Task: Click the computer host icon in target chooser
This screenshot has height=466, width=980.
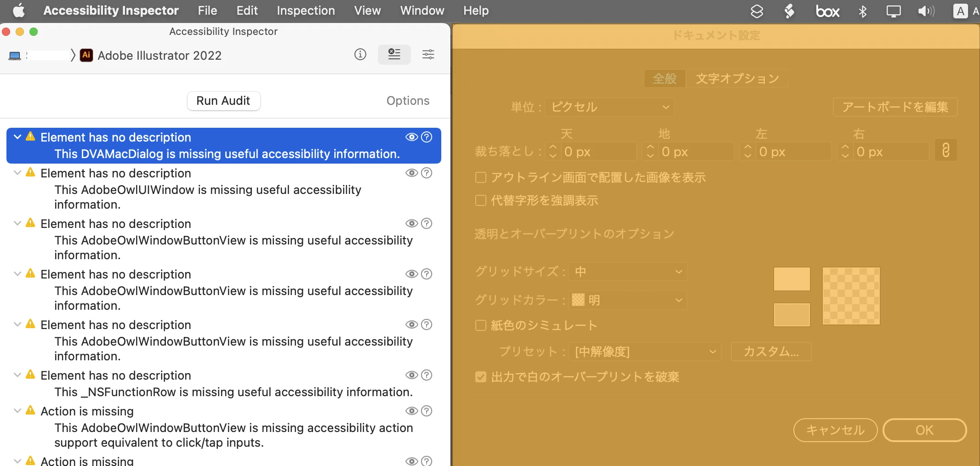Action: tap(15, 56)
